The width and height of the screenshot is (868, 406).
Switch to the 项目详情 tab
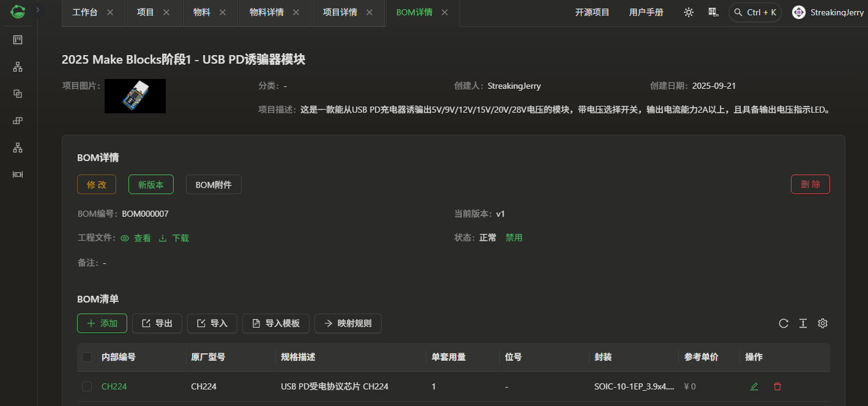pyautogui.click(x=340, y=12)
